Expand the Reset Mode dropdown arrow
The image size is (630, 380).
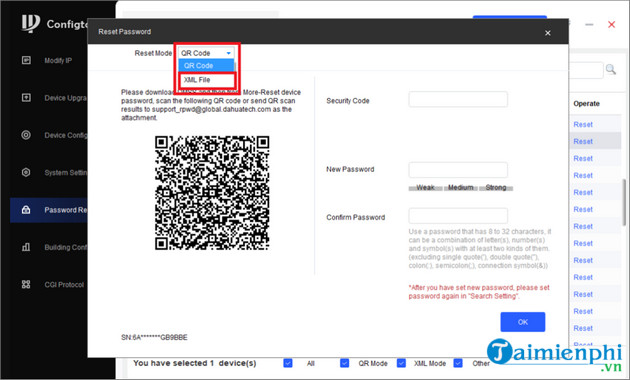229,53
